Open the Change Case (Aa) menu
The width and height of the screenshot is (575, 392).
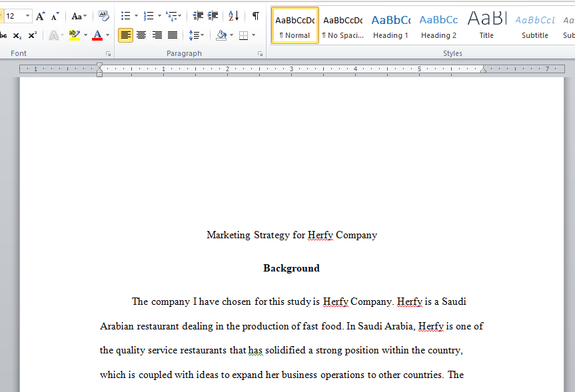79,16
